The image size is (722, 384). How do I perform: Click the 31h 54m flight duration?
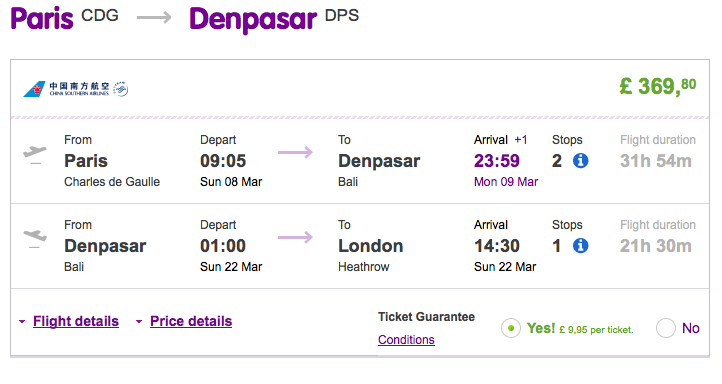click(656, 161)
